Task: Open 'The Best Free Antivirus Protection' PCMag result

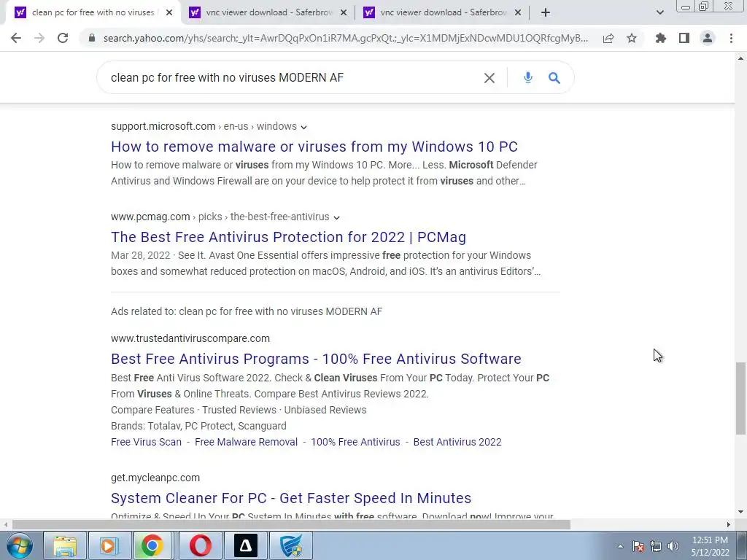Action: [x=289, y=237]
